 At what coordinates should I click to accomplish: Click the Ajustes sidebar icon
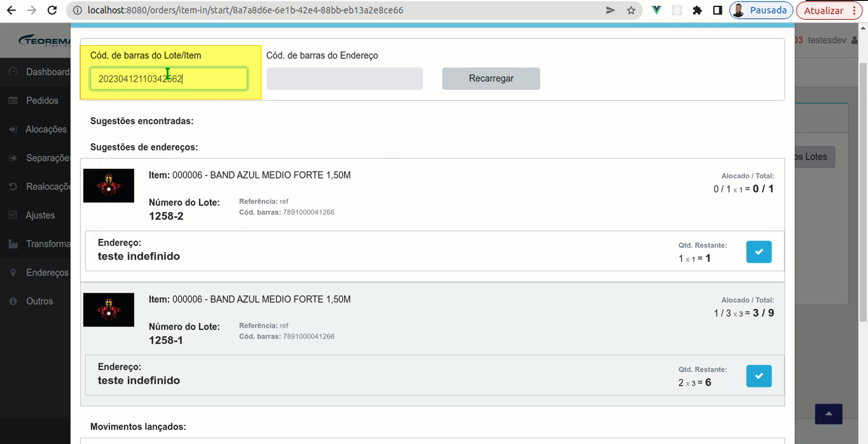tap(13, 215)
